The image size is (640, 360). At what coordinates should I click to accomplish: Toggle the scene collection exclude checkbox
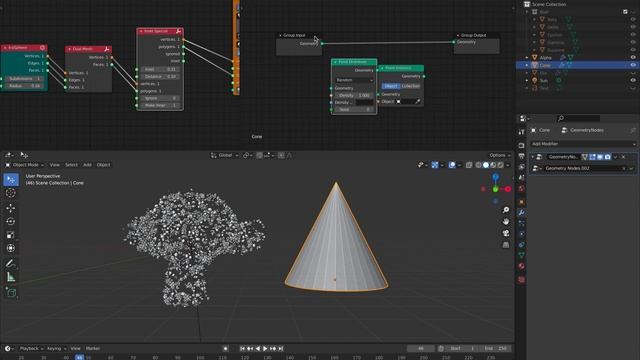pos(625,12)
